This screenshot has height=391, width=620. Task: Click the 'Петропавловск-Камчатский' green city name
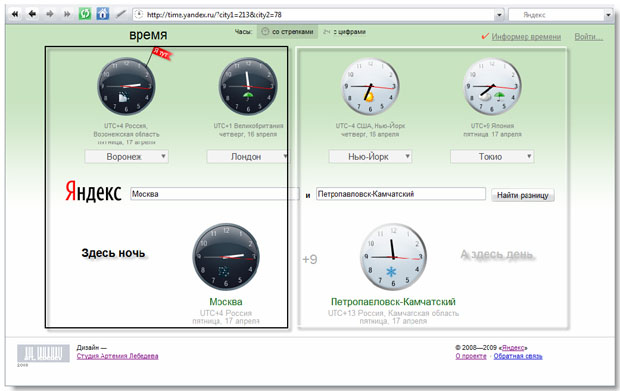[x=393, y=302]
